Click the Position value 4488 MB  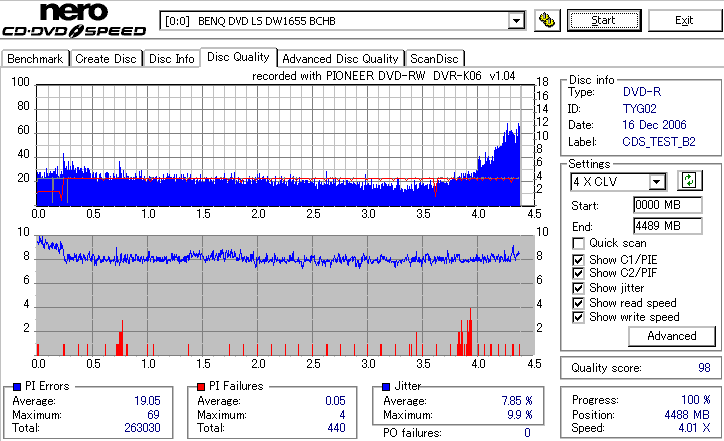[x=688, y=415]
